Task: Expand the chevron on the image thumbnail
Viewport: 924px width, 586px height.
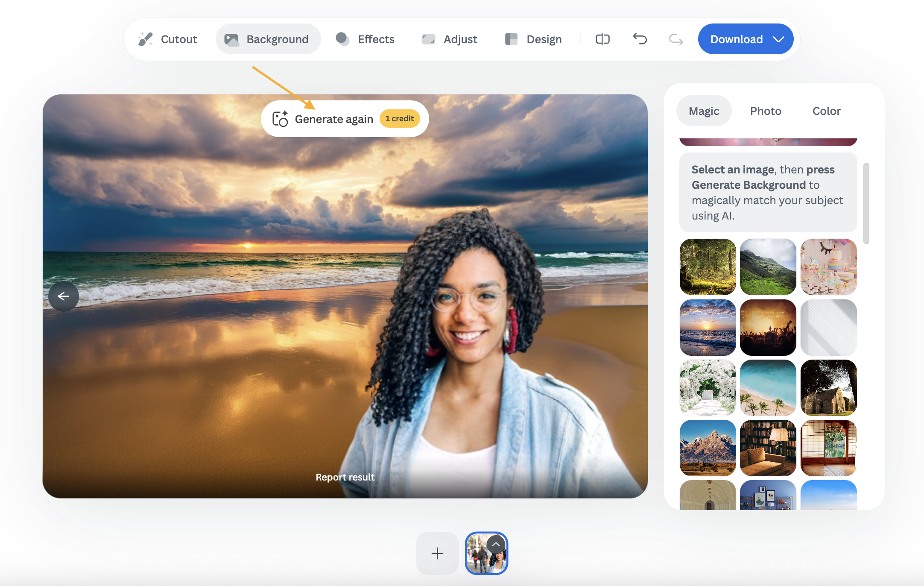Action: pos(496,545)
